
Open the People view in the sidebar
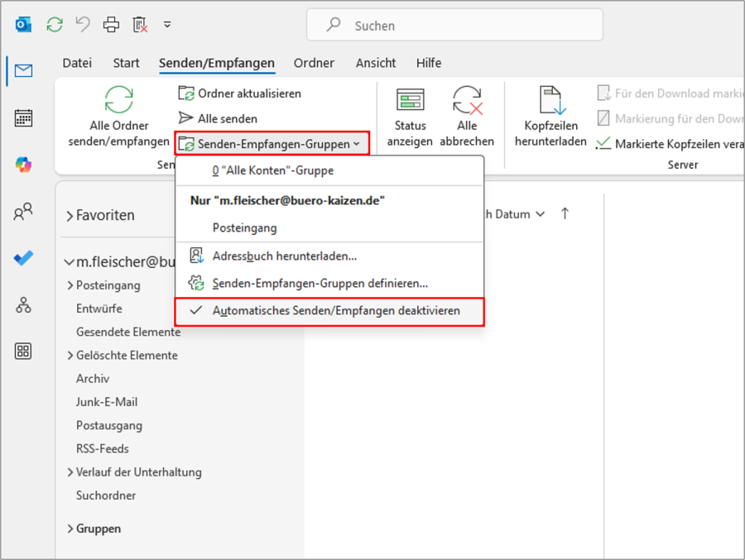[x=22, y=212]
